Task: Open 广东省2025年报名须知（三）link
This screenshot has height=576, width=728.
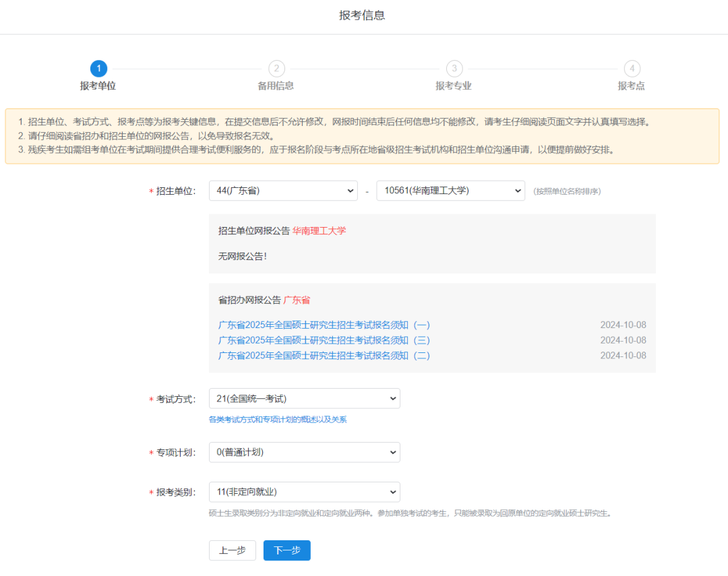Action: tap(324, 340)
